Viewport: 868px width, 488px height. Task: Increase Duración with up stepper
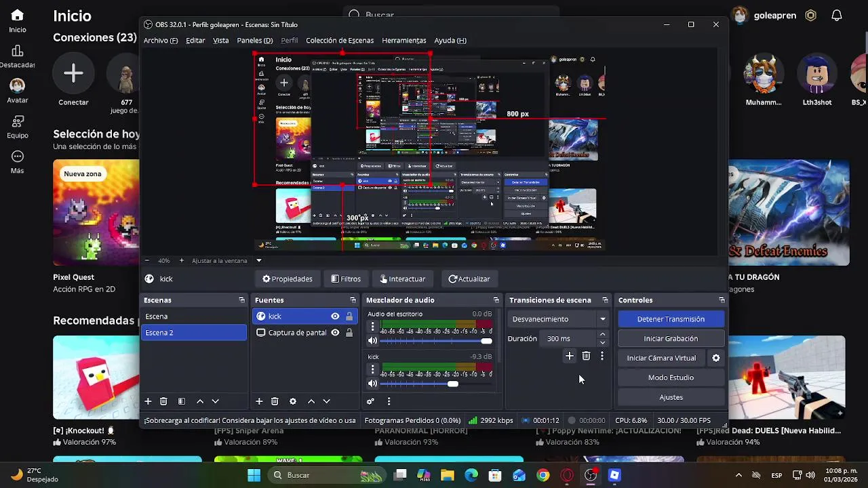pyautogui.click(x=602, y=335)
